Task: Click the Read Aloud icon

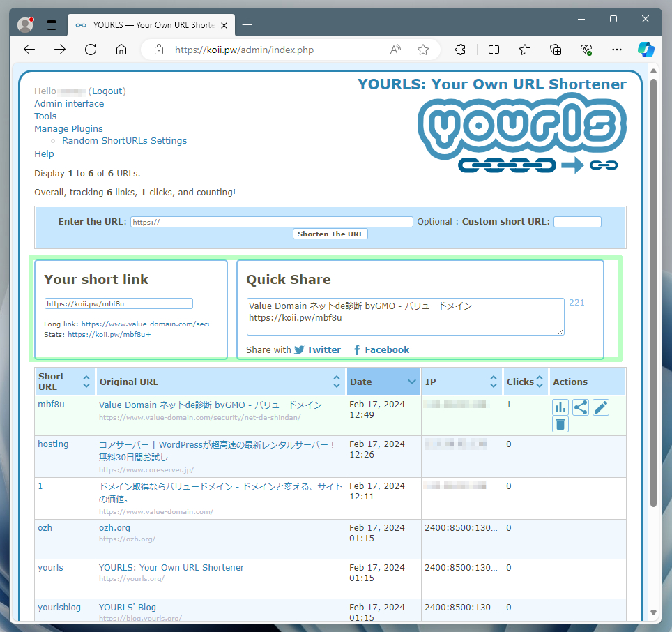Action: pyautogui.click(x=395, y=50)
